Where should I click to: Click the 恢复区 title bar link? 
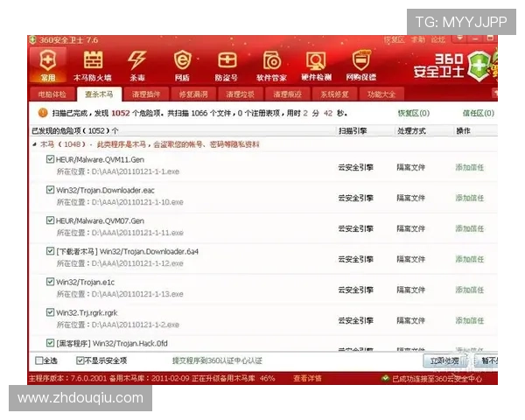coord(394,40)
